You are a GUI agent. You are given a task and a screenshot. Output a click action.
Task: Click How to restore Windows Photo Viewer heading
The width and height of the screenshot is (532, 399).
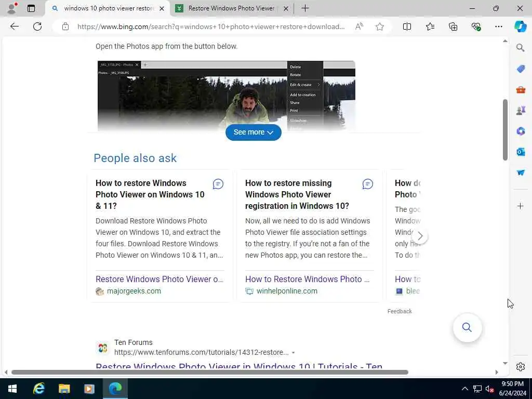pos(150,194)
